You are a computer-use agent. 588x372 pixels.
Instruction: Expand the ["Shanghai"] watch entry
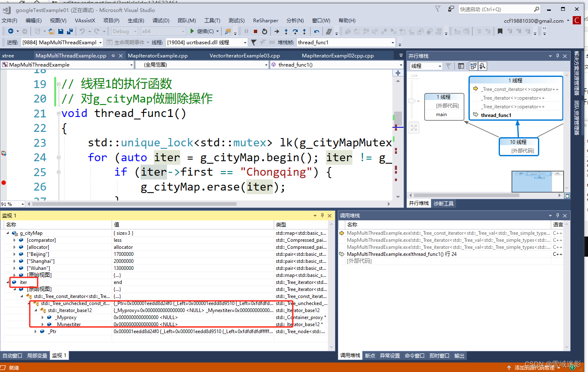15,261
